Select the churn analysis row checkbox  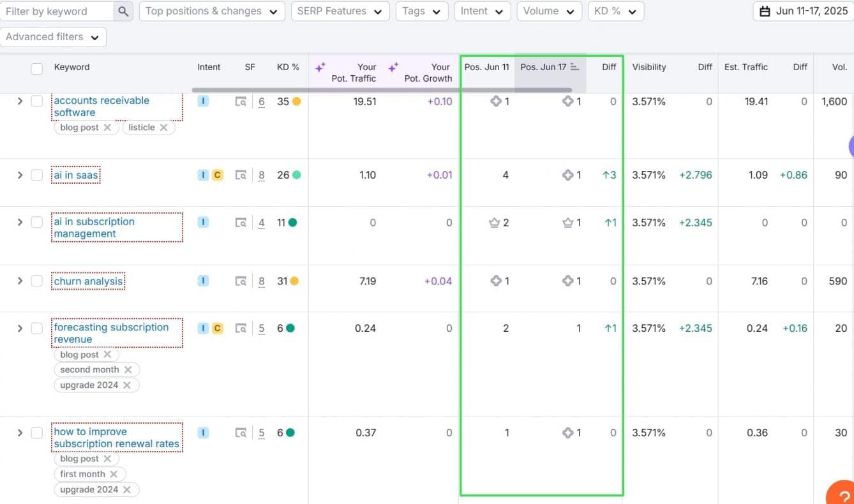(x=37, y=281)
